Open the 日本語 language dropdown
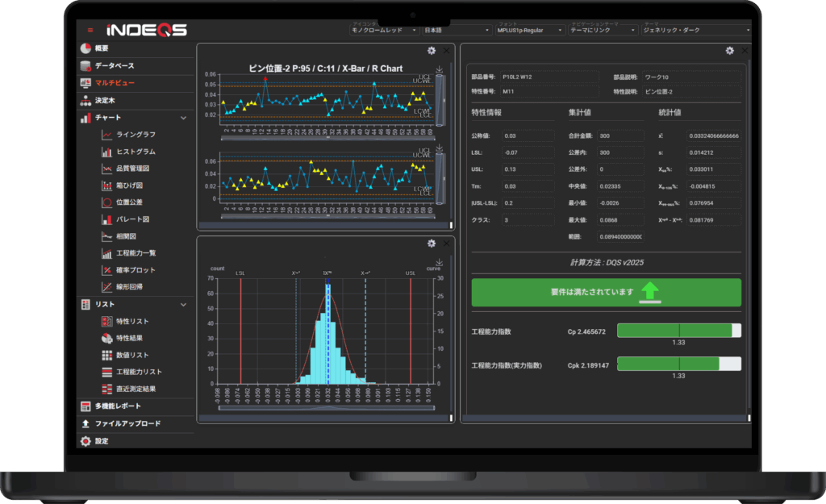Image resolution: width=826 pixels, height=504 pixels. (x=457, y=31)
